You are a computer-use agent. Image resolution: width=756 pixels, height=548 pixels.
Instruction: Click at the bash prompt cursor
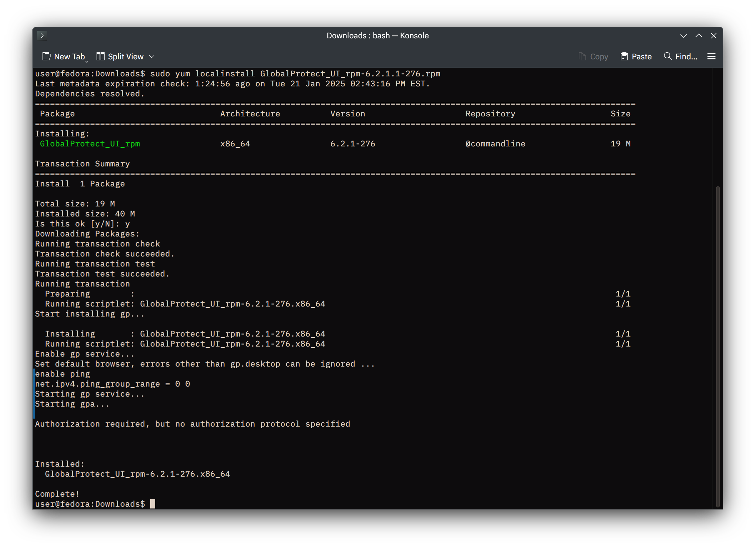pyautogui.click(x=153, y=504)
